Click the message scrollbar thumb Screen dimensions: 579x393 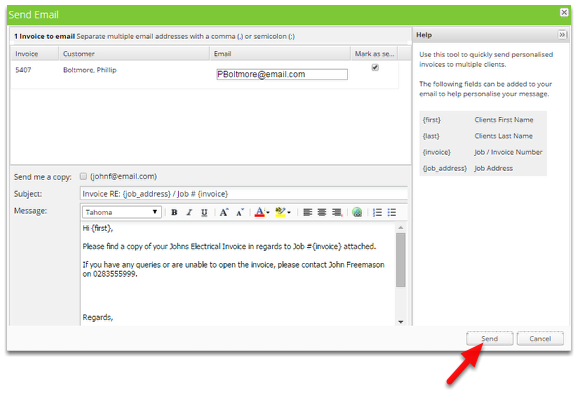tap(401, 260)
